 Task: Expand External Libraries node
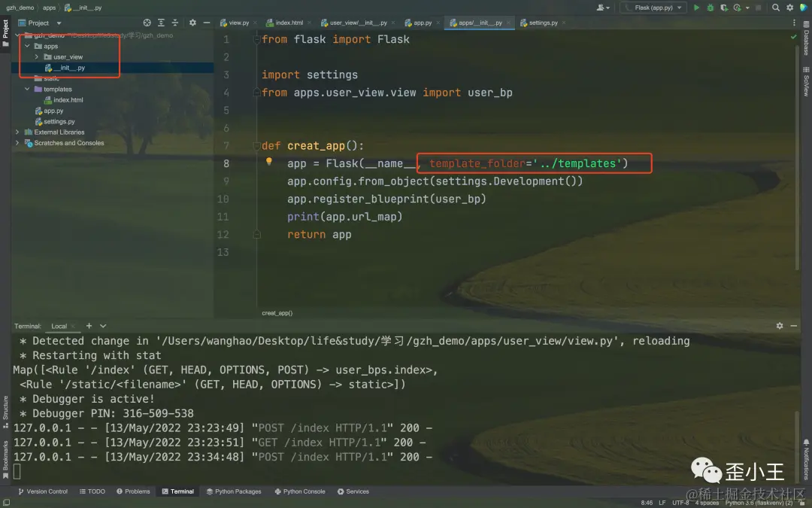17,132
